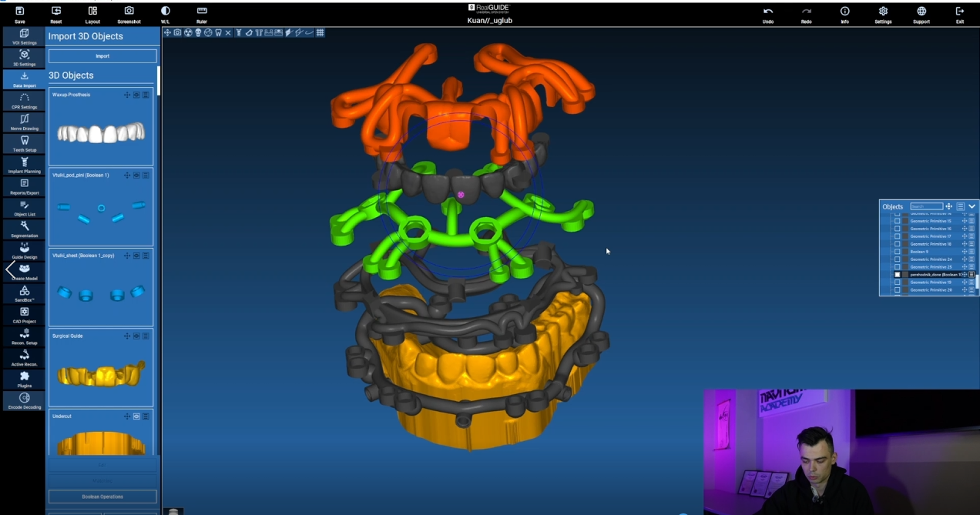The height and width of the screenshot is (515, 980).
Task: Select the Surgical Guide thumbnail
Action: point(101,374)
